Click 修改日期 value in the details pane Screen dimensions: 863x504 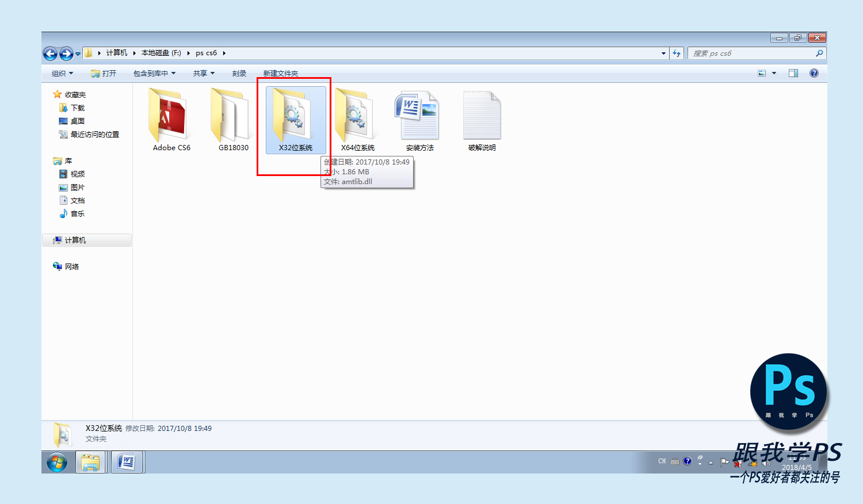(x=185, y=428)
